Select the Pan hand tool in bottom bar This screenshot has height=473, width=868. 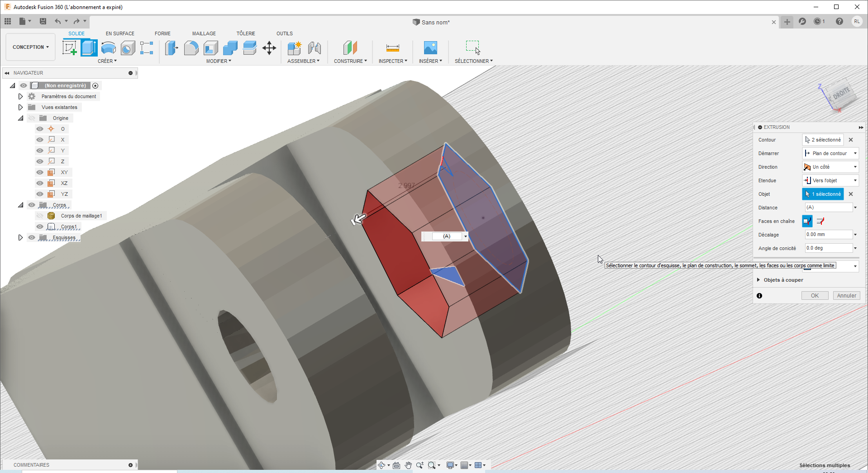(x=408, y=465)
